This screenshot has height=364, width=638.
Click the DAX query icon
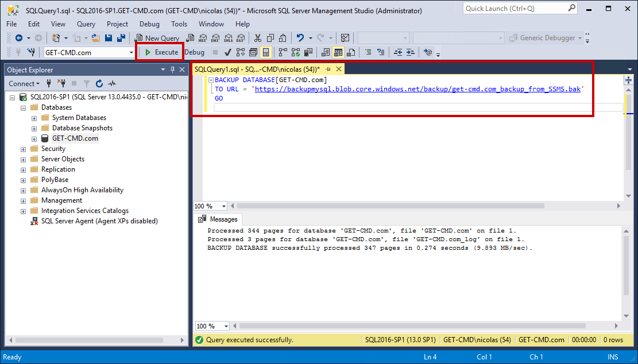(x=241, y=38)
